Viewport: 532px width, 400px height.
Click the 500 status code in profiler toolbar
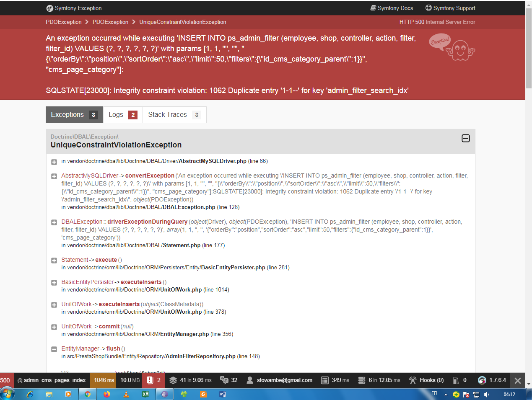tap(6, 380)
